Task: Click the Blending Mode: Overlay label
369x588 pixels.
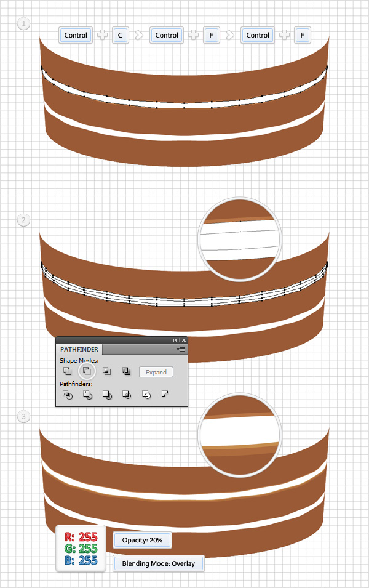Action: tap(159, 563)
